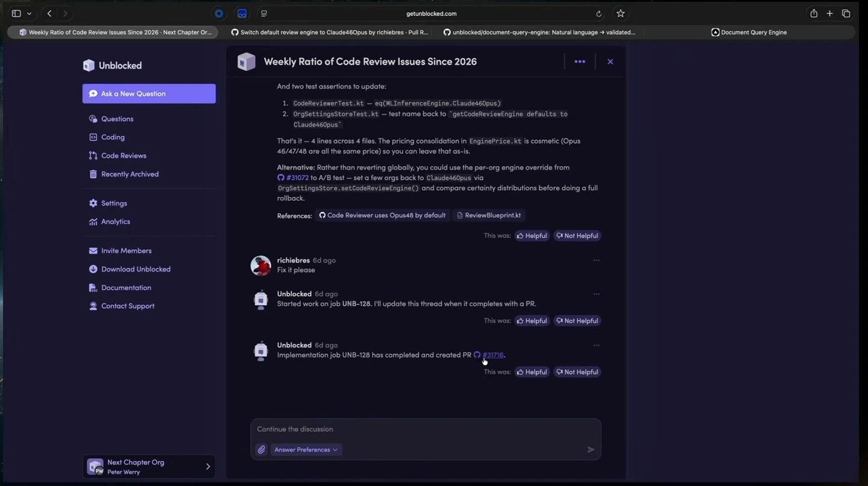Screen dimensions: 868x486
Task: Mark the UNB-128 started message Not Helpful
Action: [x=577, y=321]
